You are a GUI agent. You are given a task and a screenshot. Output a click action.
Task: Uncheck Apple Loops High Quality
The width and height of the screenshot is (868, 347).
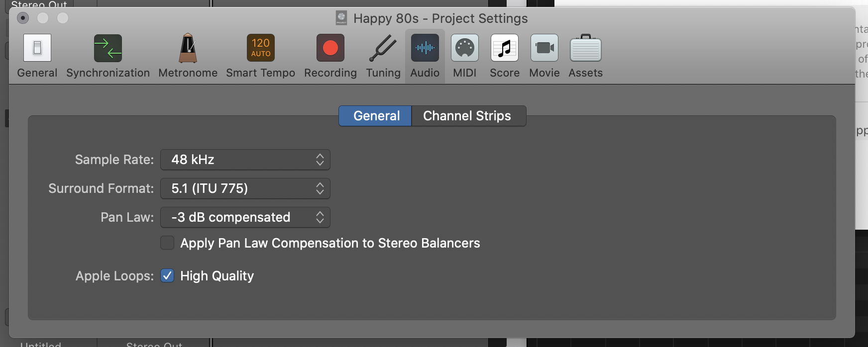(167, 275)
